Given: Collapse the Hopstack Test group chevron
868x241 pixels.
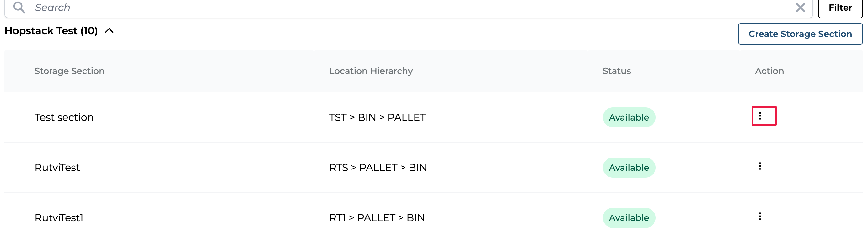Looking at the screenshot, I should click(x=109, y=31).
